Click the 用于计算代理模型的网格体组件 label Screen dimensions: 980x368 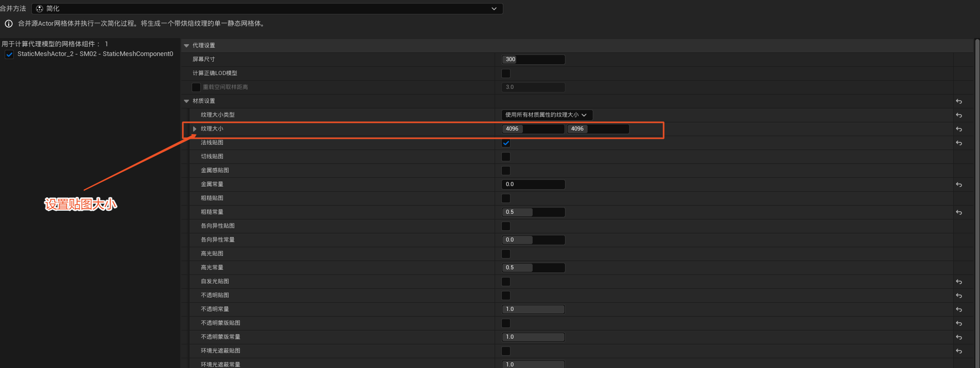tap(50, 44)
